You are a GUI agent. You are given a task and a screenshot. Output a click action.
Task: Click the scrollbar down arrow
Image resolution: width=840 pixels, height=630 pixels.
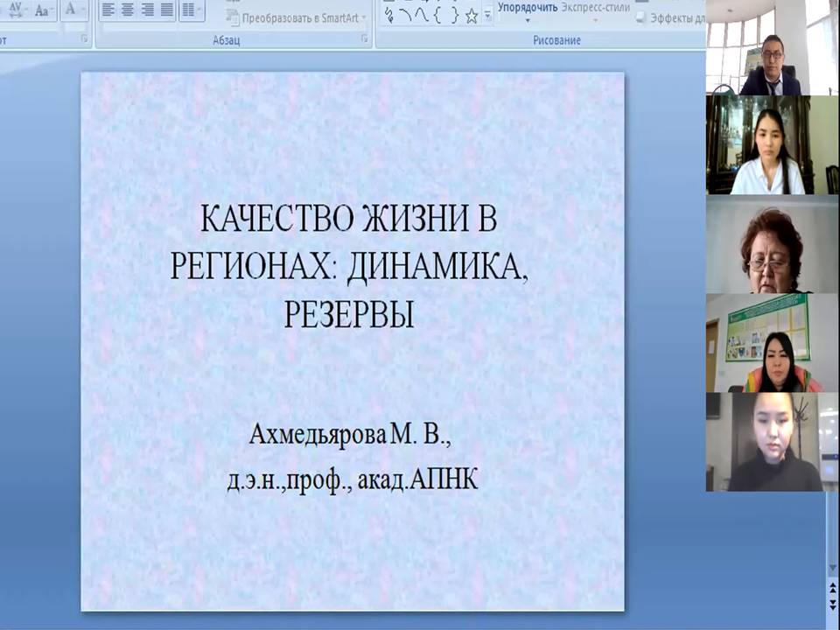point(831,568)
